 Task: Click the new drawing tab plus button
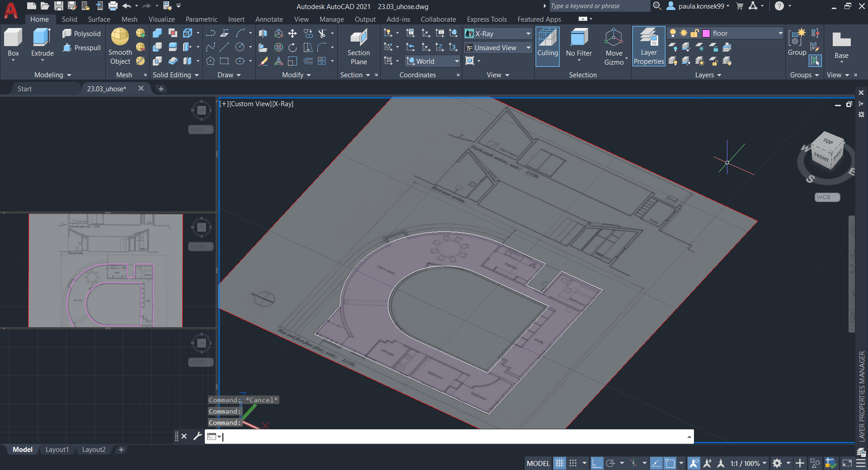161,89
